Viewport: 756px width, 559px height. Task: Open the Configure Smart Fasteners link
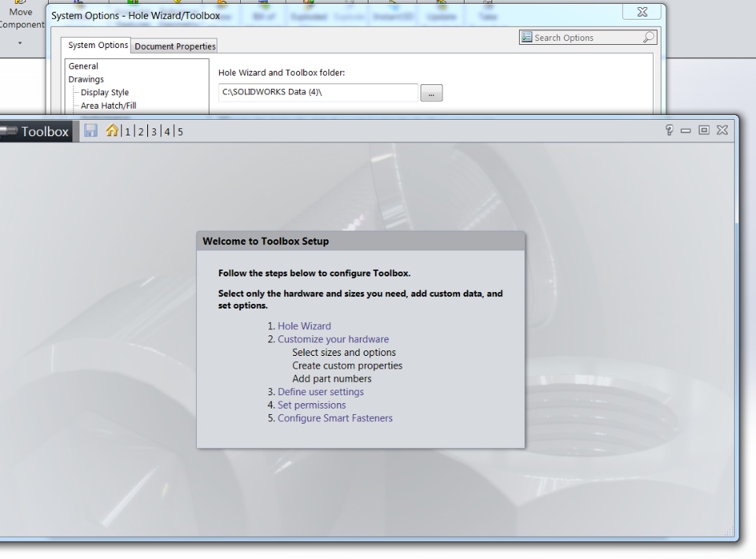[335, 418]
